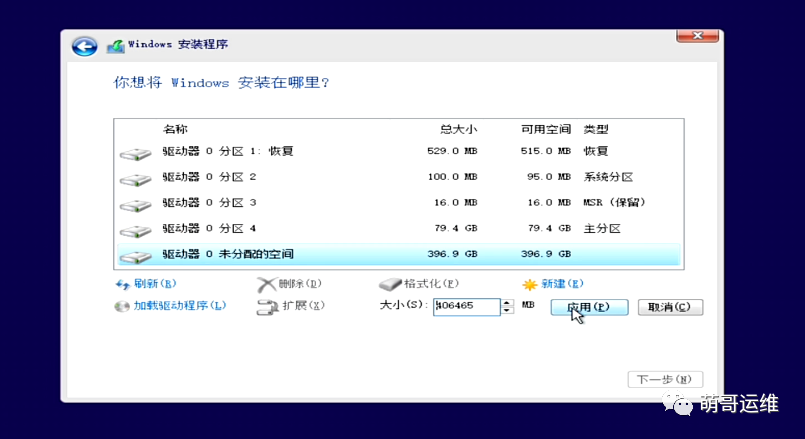
Task: Click the drive icon beside 格式化
Action: tap(390, 284)
